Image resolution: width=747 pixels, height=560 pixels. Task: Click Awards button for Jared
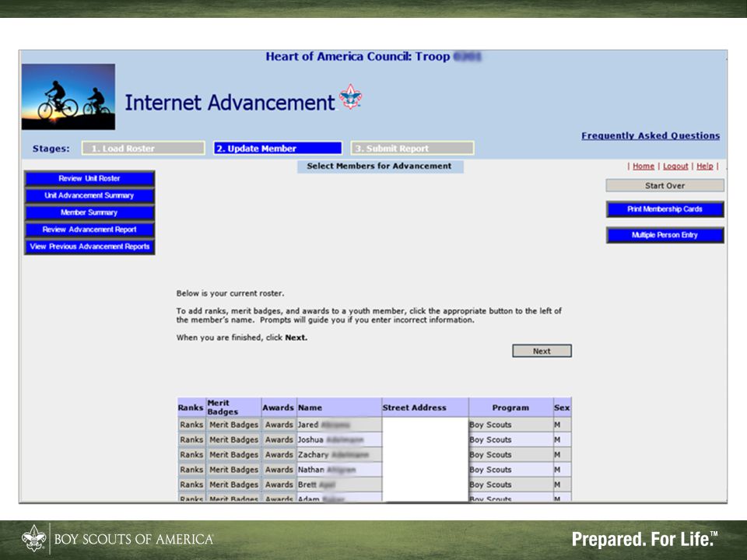(x=279, y=425)
